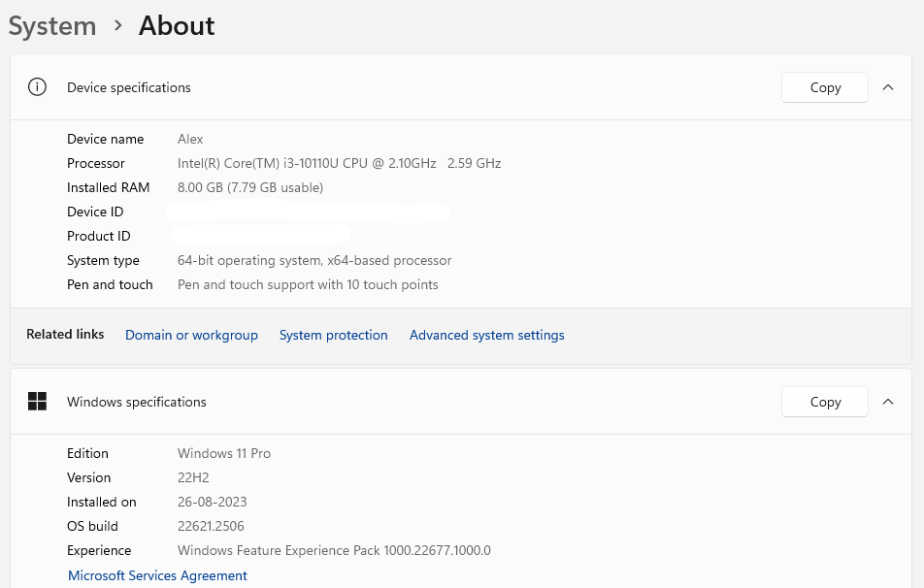Select the device name value Alex
This screenshot has height=588, width=924.
(x=190, y=139)
